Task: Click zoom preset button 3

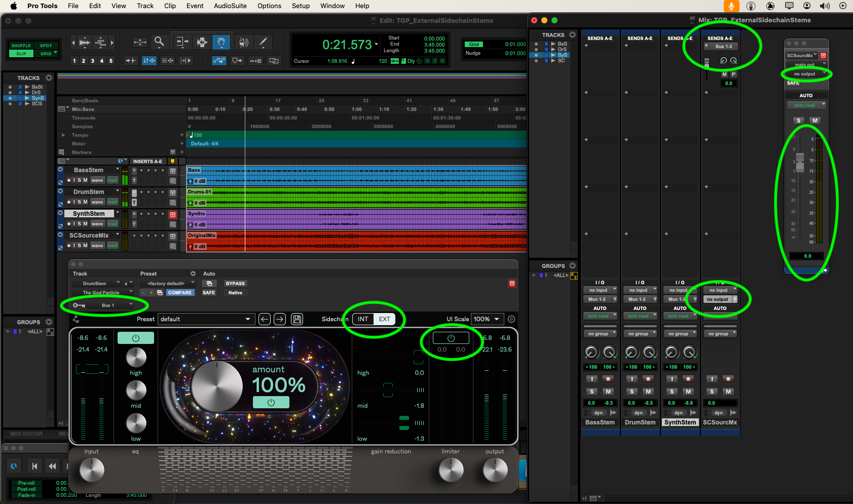Action: (x=92, y=61)
